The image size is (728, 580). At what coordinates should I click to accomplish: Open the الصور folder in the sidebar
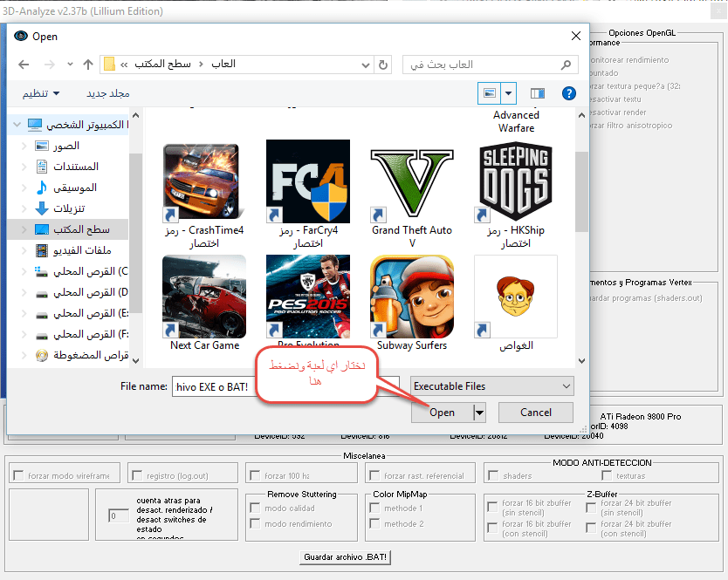[66, 146]
